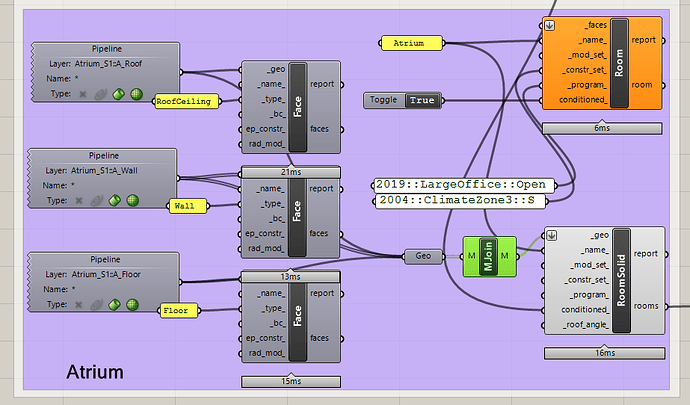Click faces output on the roof Face component
This screenshot has height=405, width=690.
(319, 129)
